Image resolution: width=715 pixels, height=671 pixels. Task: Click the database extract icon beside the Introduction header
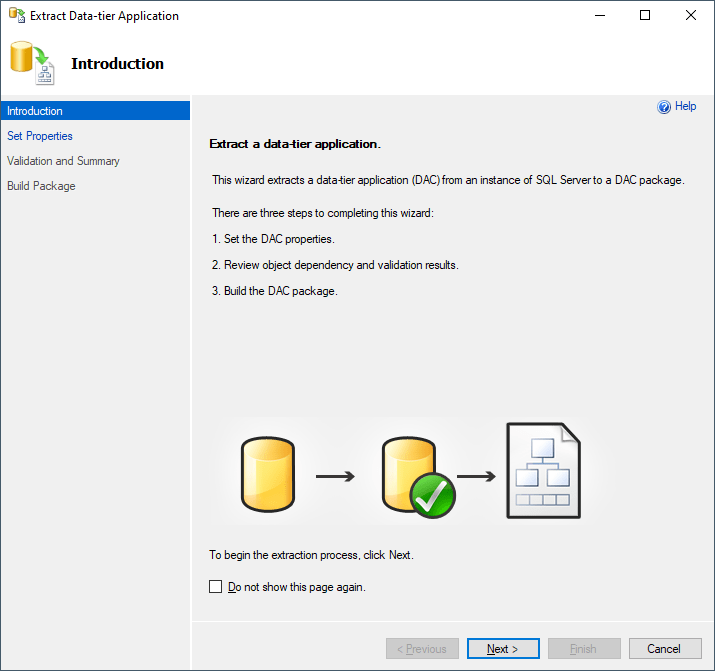click(33, 63)
